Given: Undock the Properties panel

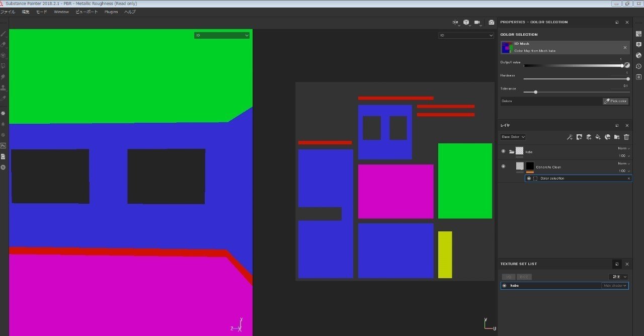Looking at the screenshot, I should click(x=617, y=22).
